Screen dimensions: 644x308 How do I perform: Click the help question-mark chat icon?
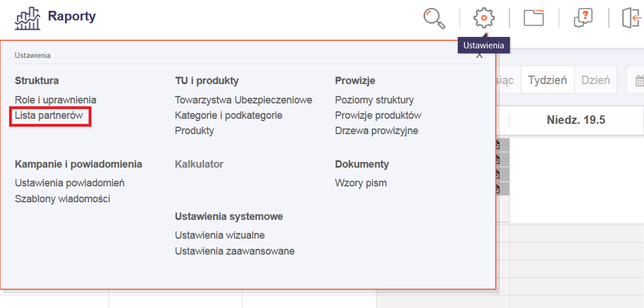click(583, 18)
